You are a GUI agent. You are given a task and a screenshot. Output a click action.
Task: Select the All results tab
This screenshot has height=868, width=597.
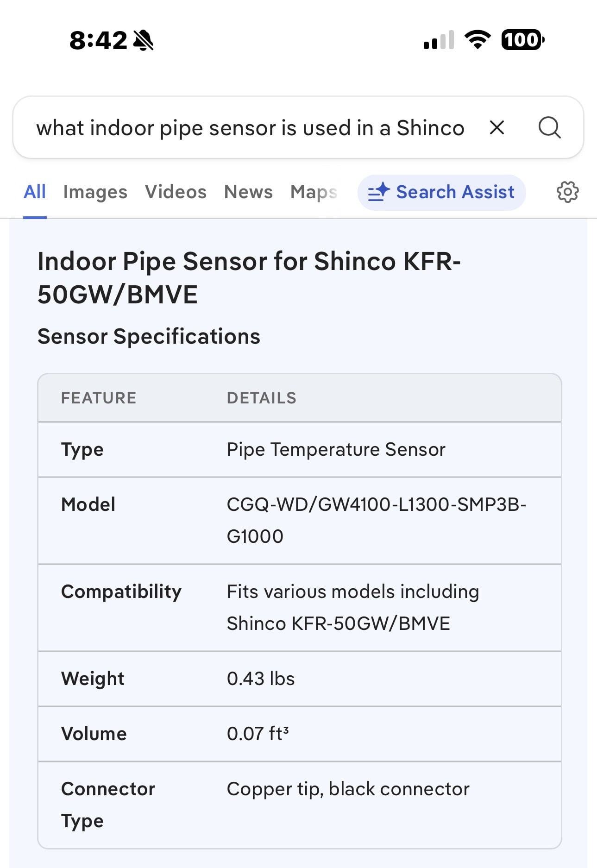coord(35,192)
